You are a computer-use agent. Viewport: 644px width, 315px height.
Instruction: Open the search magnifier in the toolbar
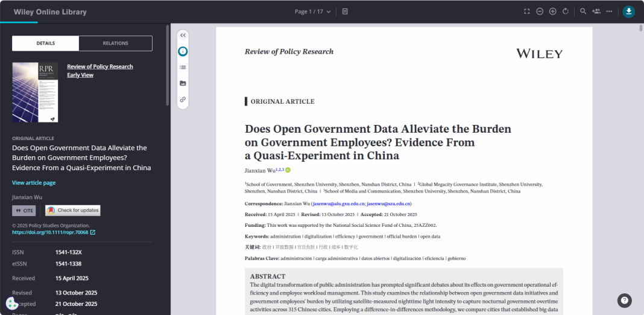[583, 11]
